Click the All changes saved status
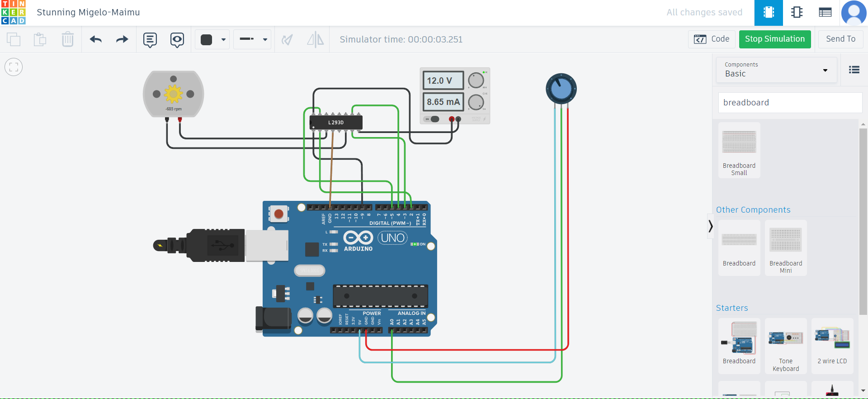The height and width of the screenshot is (399, 868). tap(704, 13)
